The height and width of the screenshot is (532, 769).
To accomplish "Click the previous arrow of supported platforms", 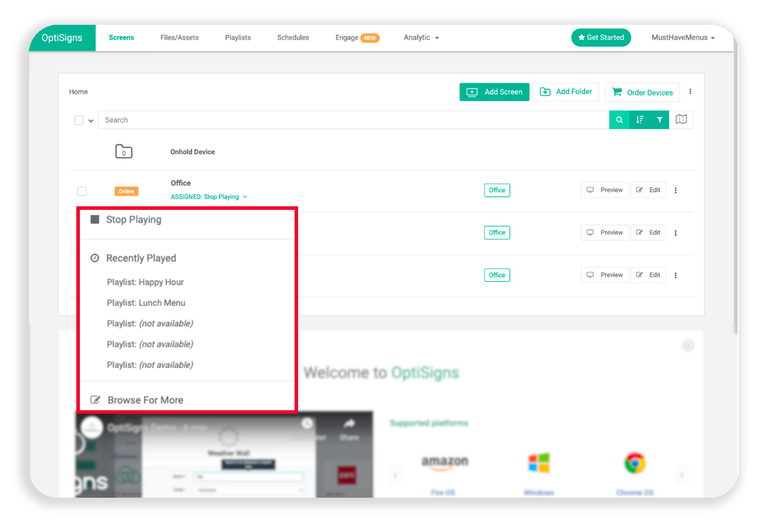I will pos(395,475).
